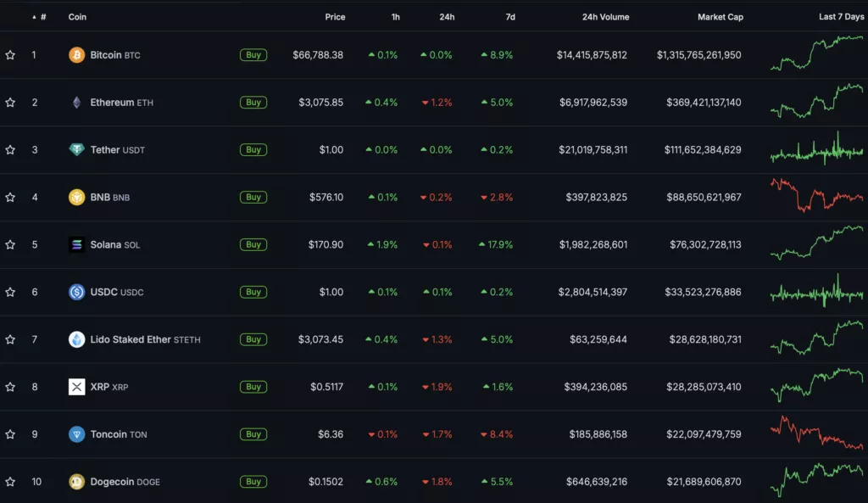Open Toncoin red 7-day sparkline chart
Image resolution: width=868 pixels, height=503 pixels.
(816, 433)
